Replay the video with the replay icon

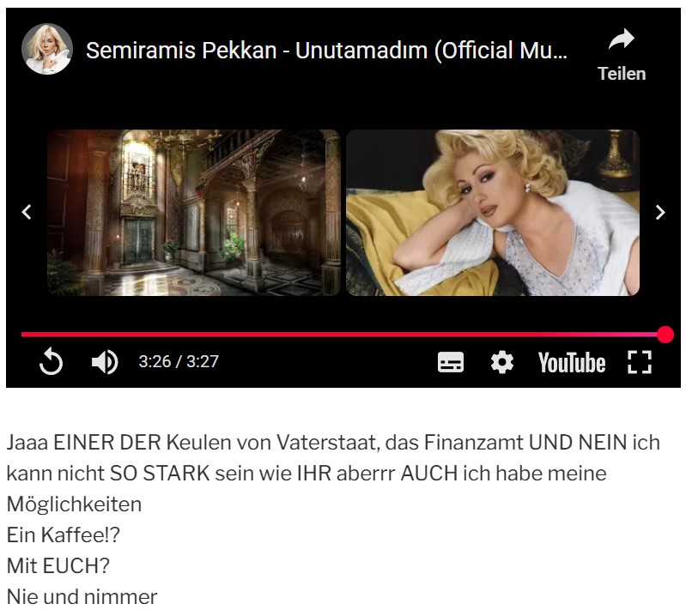51,361
